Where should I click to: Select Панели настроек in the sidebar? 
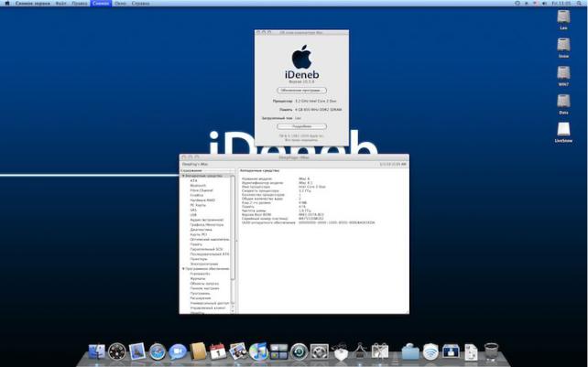click(x=205, y=288)
